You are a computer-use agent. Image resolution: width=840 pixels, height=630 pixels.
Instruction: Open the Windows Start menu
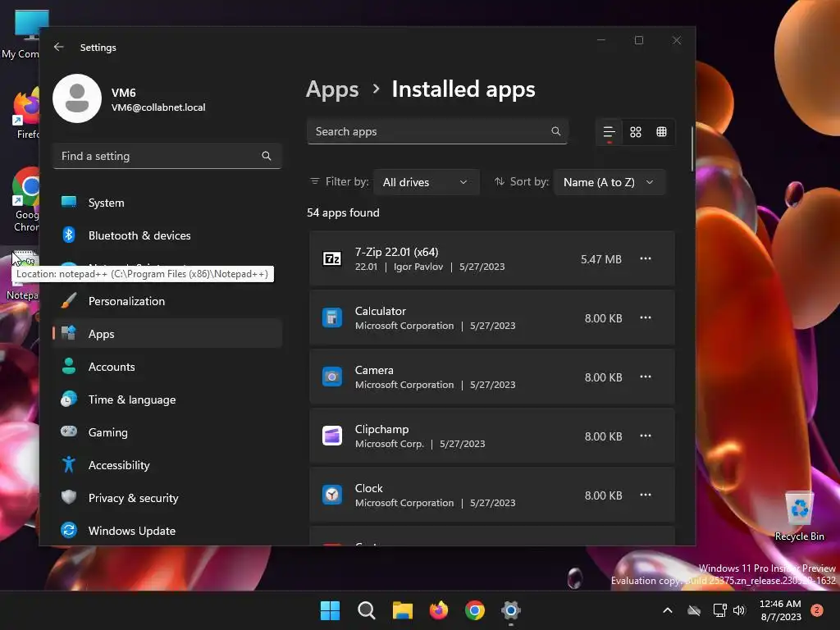coord(330,610)
